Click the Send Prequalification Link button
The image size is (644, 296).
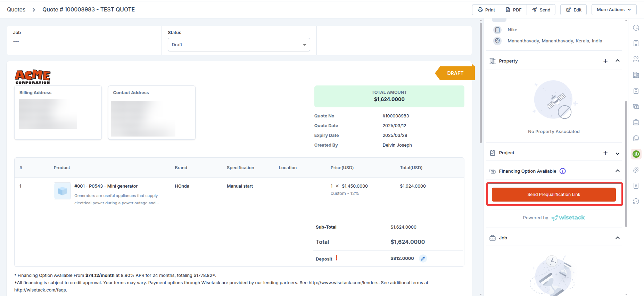coord(554,194)
